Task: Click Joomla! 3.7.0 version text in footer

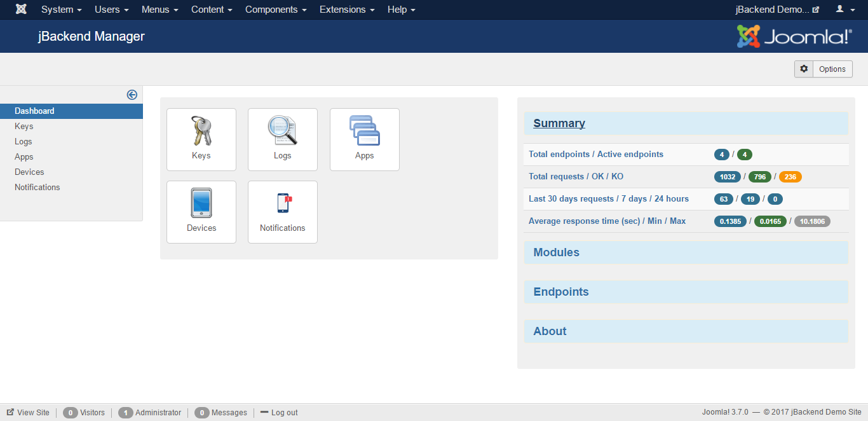Action: tap(725, 413)
